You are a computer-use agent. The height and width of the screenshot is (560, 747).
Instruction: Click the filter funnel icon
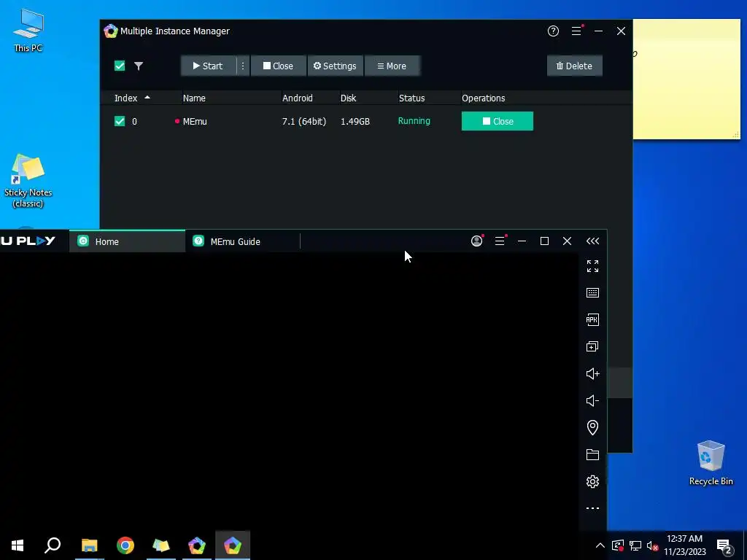(x=139, y=66)
